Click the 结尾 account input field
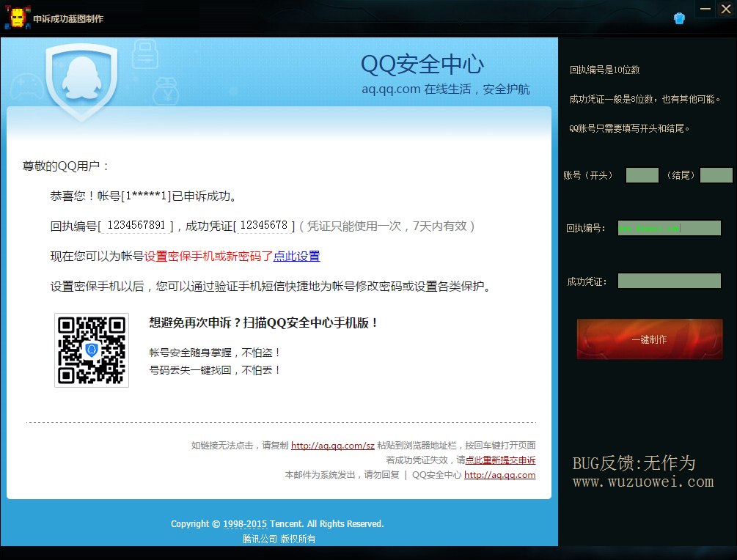This screenshot has width=737, height=560. click(716, 175)
